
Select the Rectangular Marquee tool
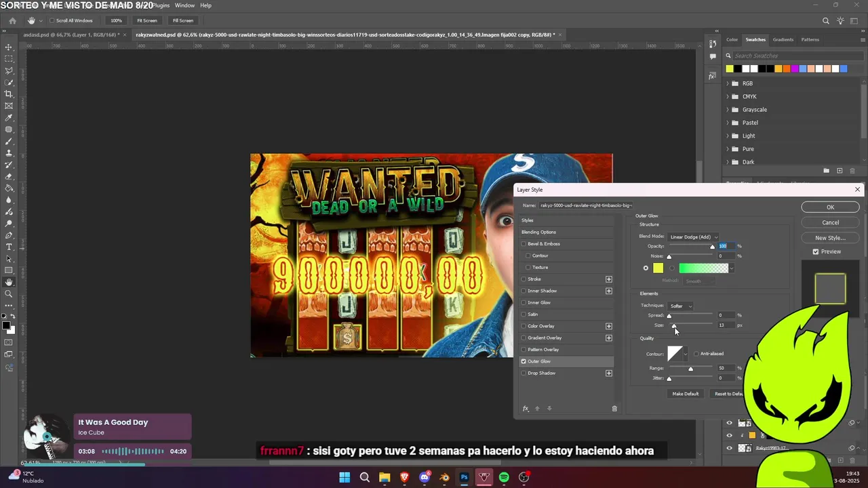click(x=9, y=59)
